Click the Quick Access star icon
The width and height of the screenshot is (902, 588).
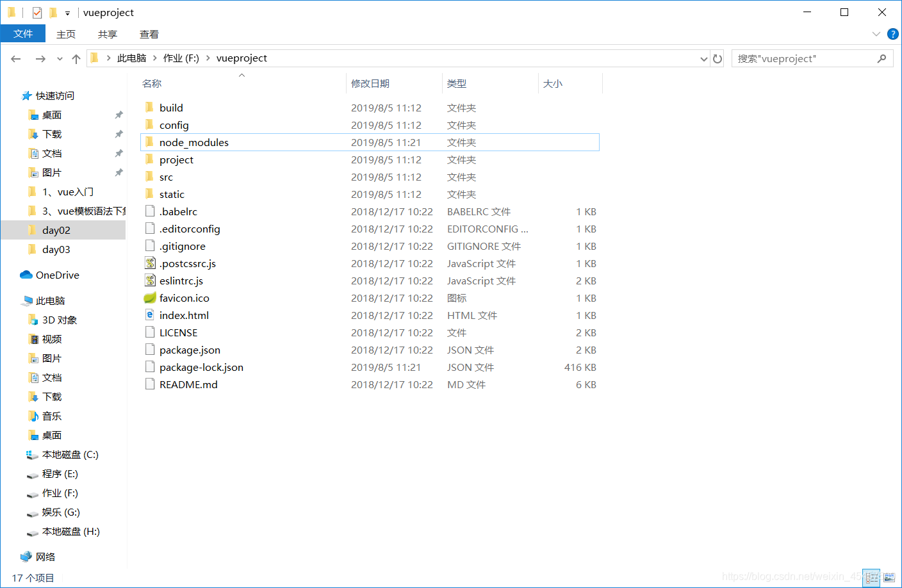26,95
